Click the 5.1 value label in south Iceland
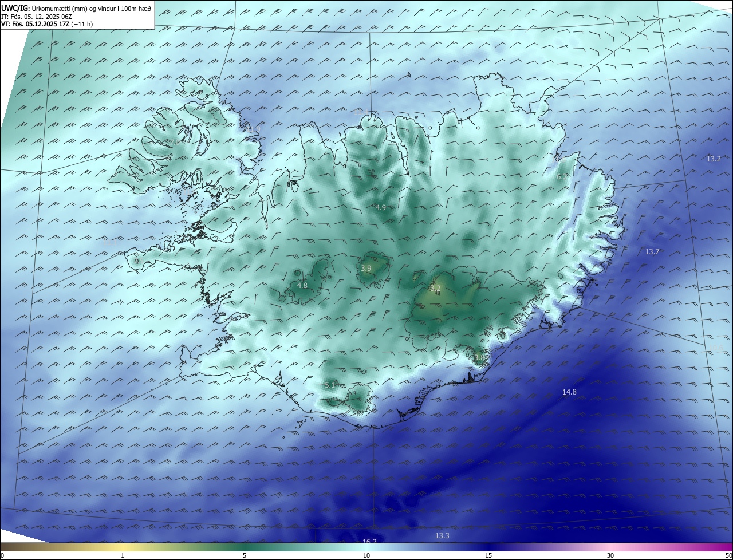The image size is (733, 560). coord(330,385)
